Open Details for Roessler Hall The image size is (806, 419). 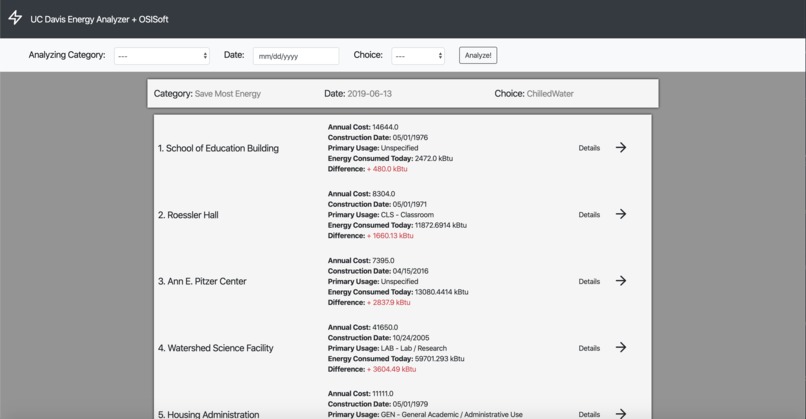589,215
